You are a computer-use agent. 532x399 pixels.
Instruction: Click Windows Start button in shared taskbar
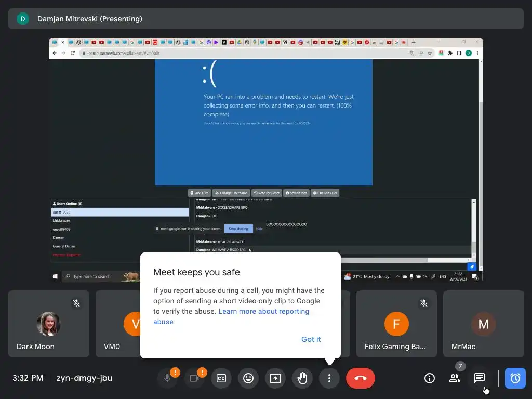pyautogui.click(x=55, y=276)
